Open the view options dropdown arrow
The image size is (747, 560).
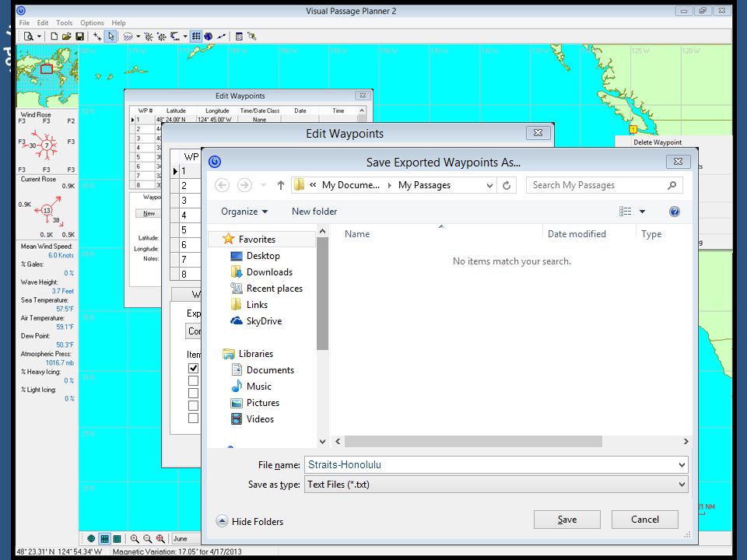(x=642, y=212)
